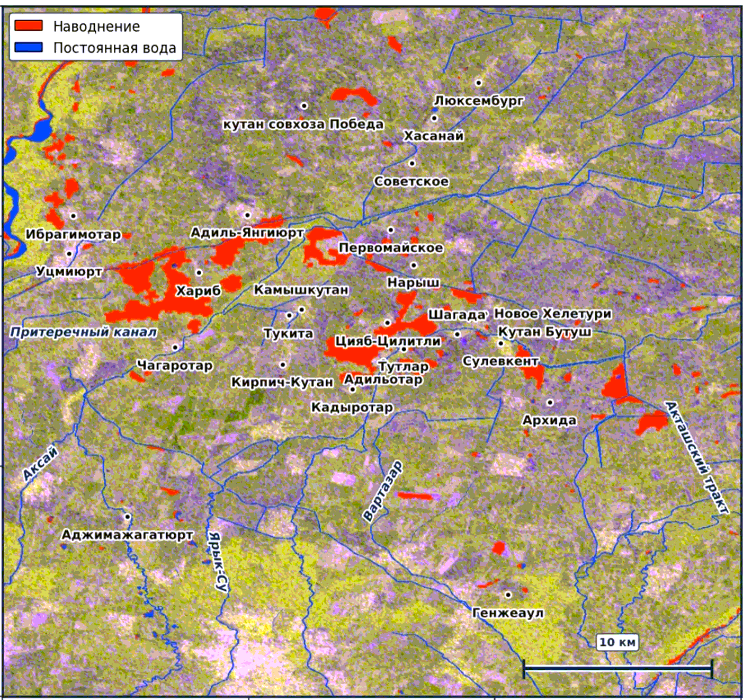Image resolution: width=743 pixels, height=700 pixels.
Task: Click the 10 км scale label
Action: 617,642
